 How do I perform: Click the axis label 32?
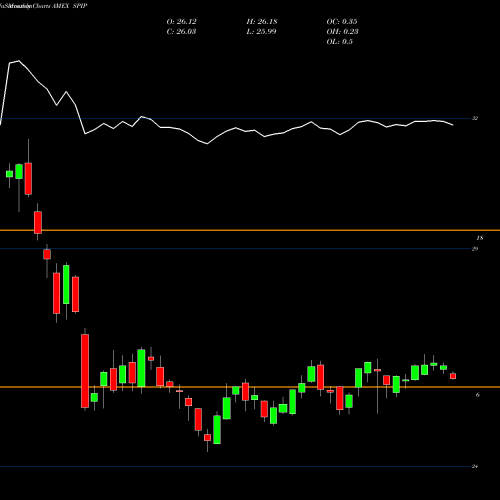click(475, 118)
